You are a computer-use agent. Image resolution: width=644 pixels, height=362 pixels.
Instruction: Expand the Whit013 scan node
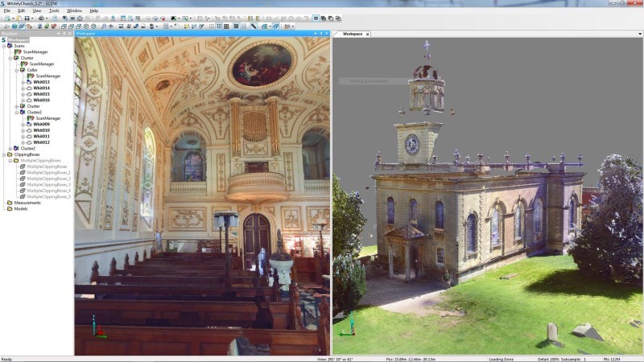point(23,82)
